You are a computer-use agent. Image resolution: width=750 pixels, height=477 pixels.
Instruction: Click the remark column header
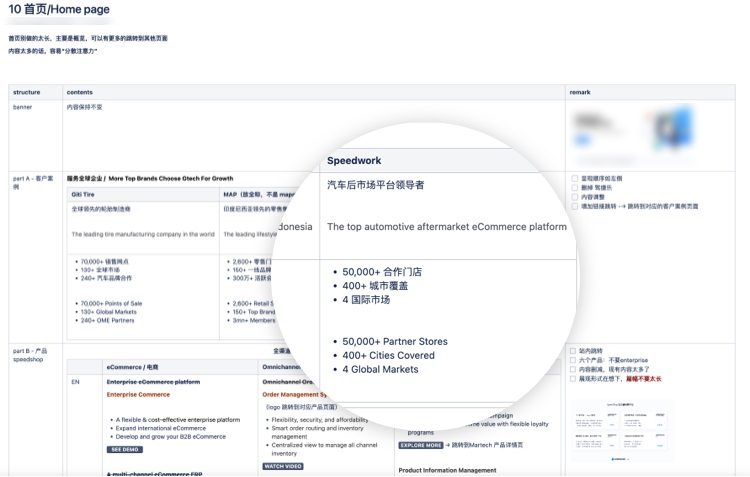point(580,92)
